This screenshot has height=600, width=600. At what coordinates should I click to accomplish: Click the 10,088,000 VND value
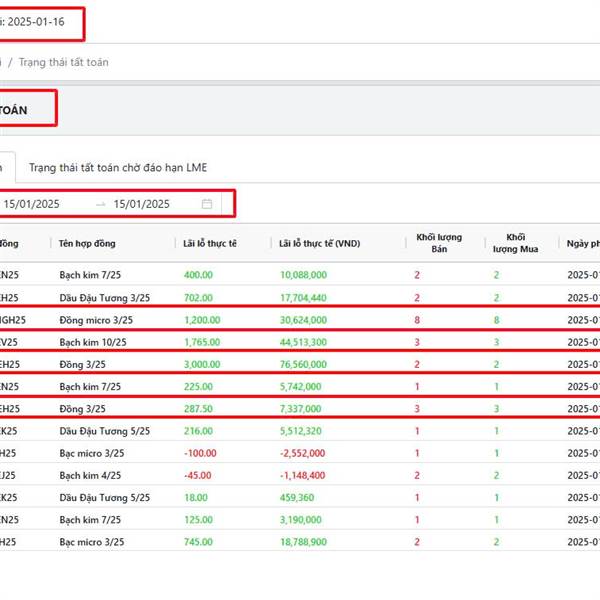click(x=303, y=275)
